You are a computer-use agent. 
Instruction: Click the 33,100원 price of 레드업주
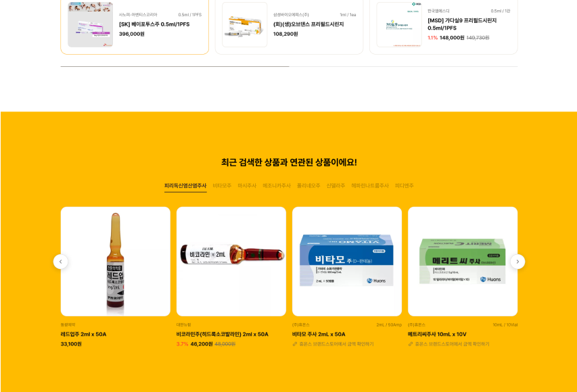(71, 344)
